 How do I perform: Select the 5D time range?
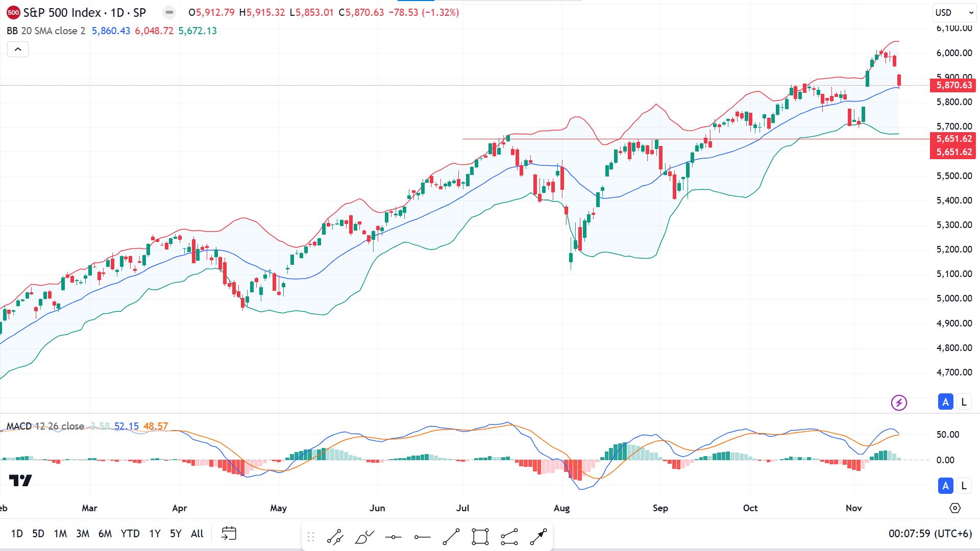click(38, 534)
